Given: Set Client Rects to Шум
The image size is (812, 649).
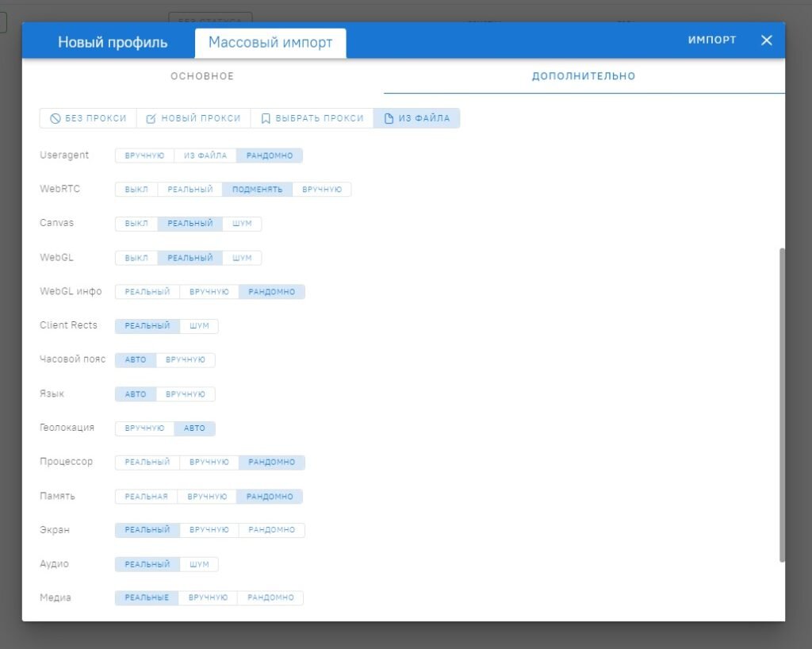Looking at the screenshot, I should coord(199,325).
